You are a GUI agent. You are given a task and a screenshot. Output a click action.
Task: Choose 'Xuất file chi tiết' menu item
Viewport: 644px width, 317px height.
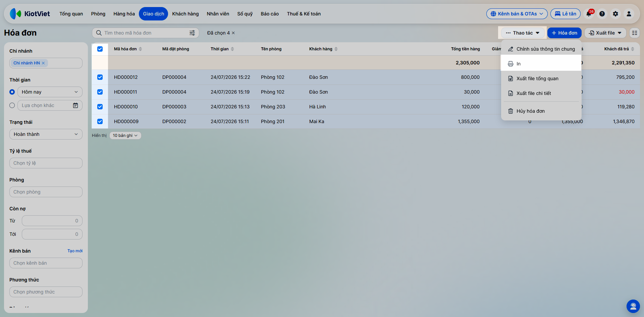pos(541,93)
